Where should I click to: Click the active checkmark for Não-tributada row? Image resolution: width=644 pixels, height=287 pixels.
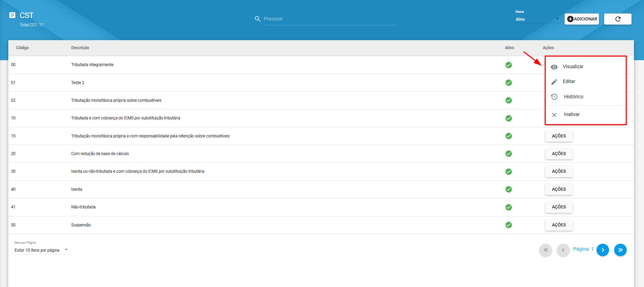click(508, 207)
